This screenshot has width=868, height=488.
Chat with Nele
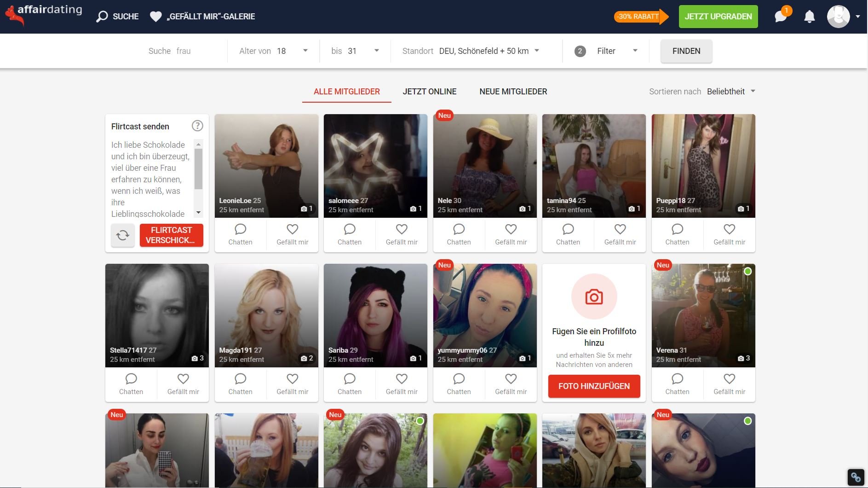459,235
